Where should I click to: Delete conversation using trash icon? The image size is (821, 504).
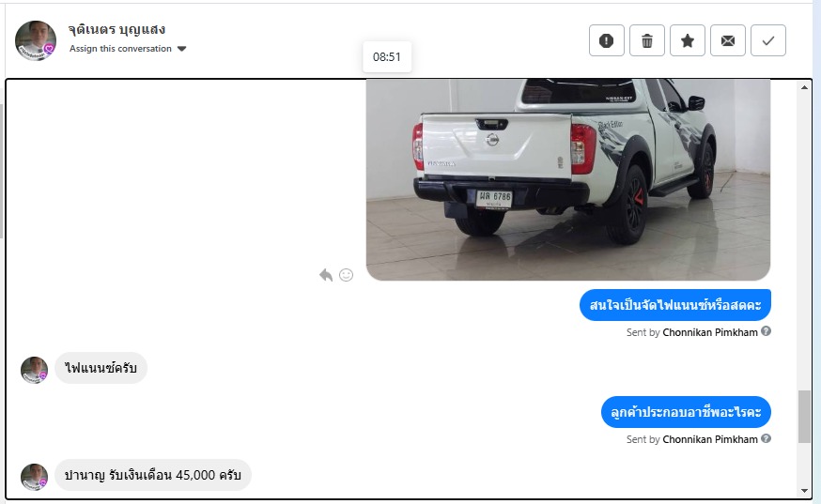(x=646, y=40)
